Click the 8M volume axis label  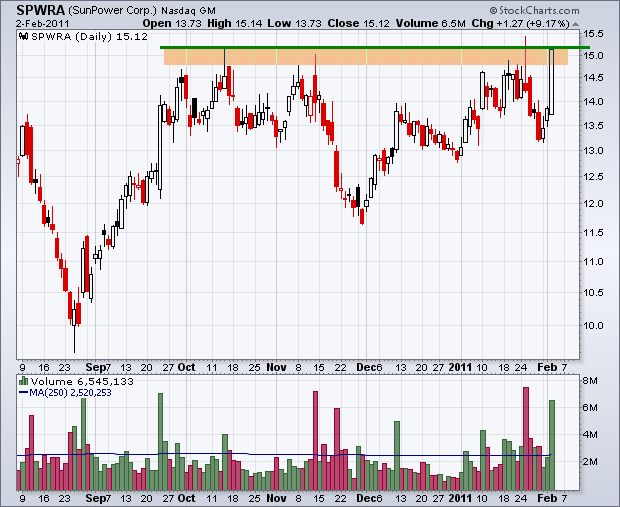coord(590,381)
